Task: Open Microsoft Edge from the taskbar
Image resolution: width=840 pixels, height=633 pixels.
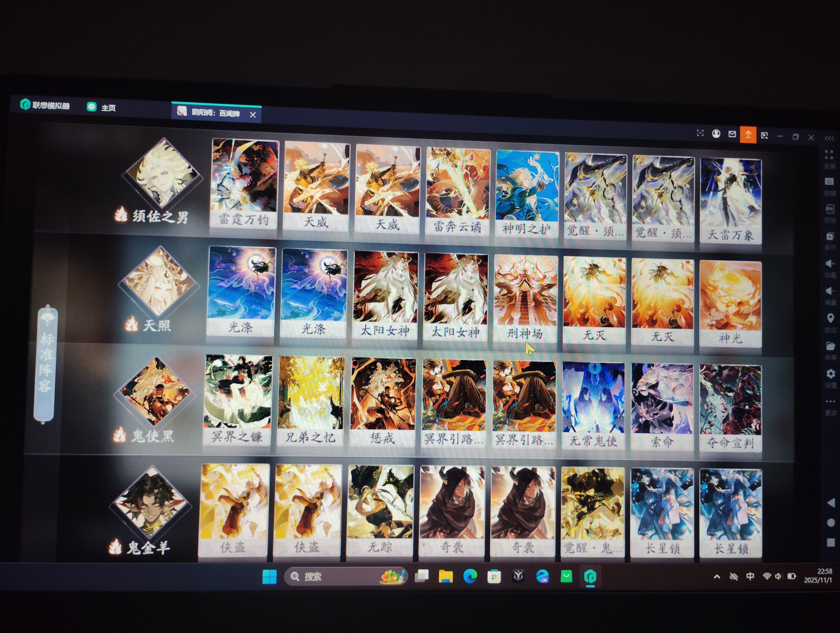Action: click(x=470, y=576)
